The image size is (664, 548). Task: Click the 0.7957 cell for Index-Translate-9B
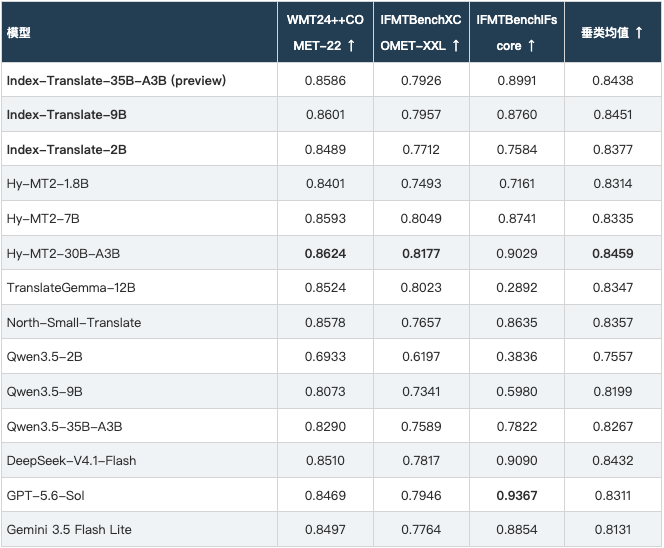[421, 115]
